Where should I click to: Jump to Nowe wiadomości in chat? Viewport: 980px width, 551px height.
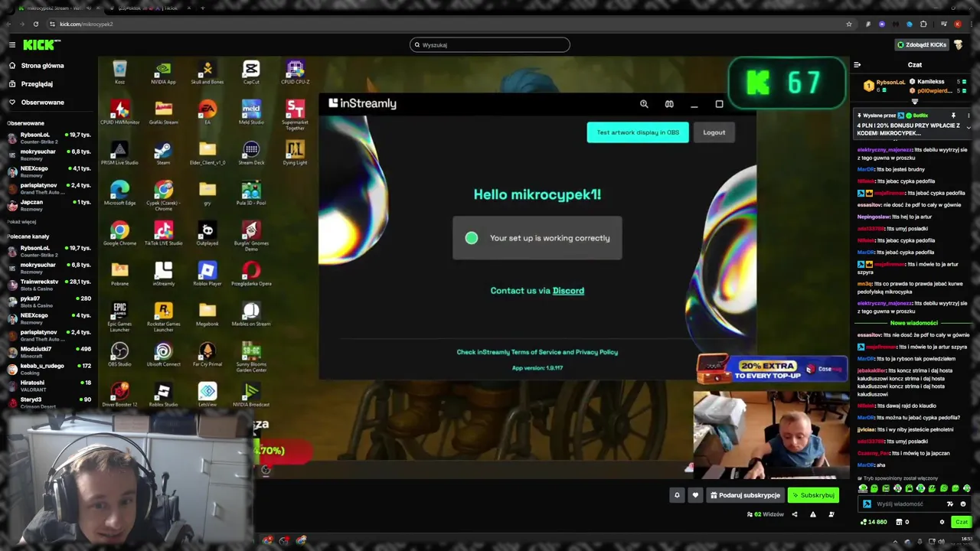(x=913, y=323)
